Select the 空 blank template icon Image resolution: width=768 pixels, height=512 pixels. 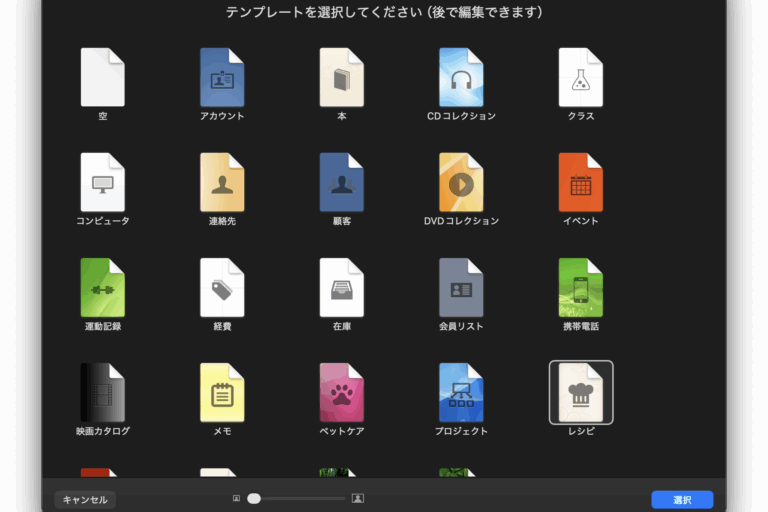coord(102,78)
